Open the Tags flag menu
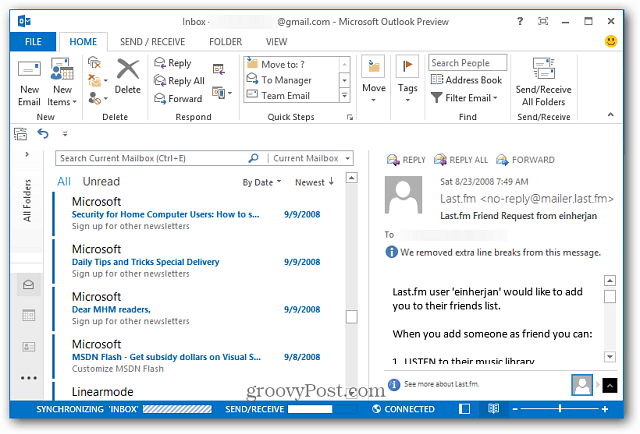Image resolution: width=640 pixels, height=434 pixels. pos(407,80)
